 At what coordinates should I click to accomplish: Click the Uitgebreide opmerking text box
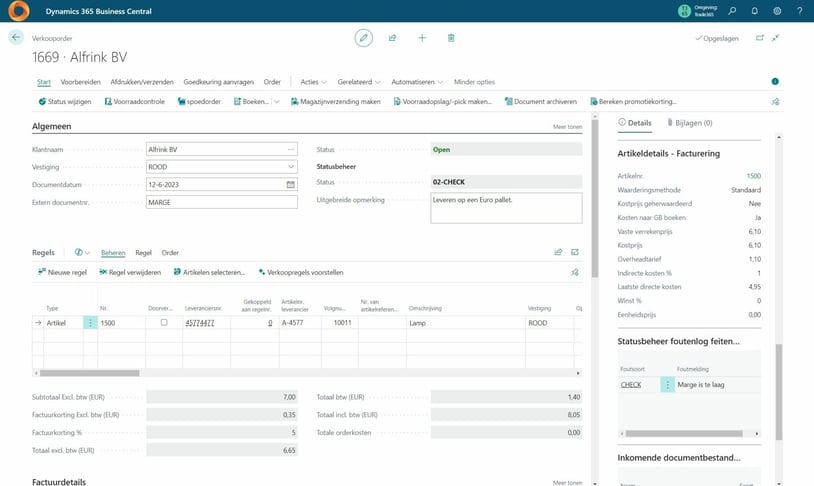click(x=506, y=208)
